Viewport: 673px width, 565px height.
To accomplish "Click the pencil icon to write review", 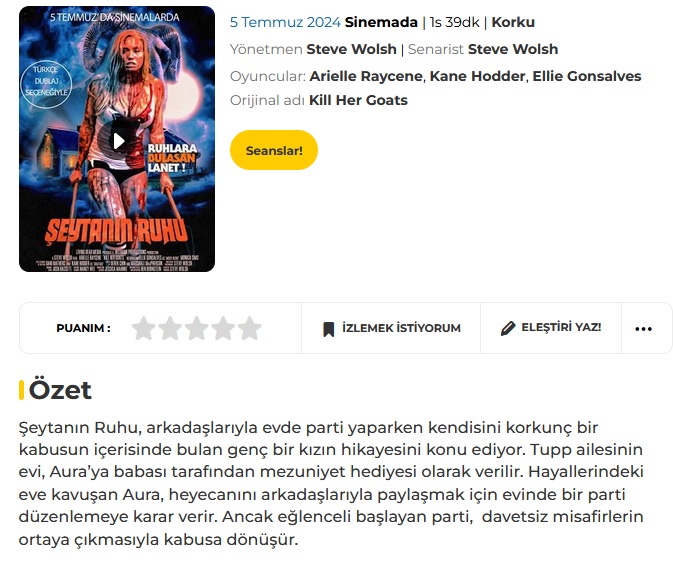I will (508, 328).
